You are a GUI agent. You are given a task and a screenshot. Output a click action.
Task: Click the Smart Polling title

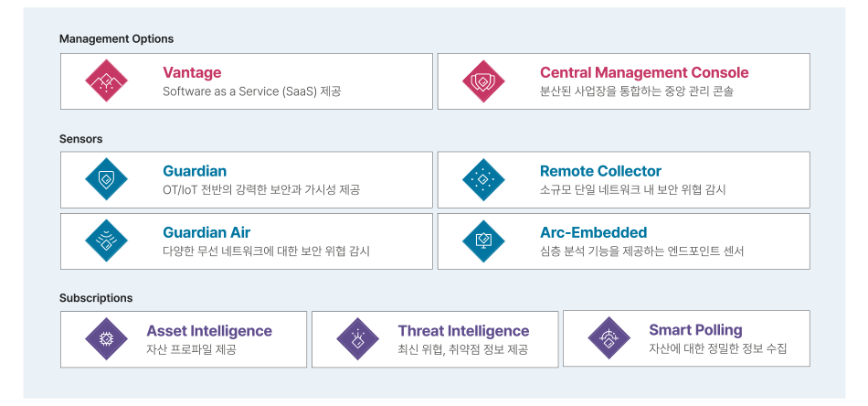[695, 330]
